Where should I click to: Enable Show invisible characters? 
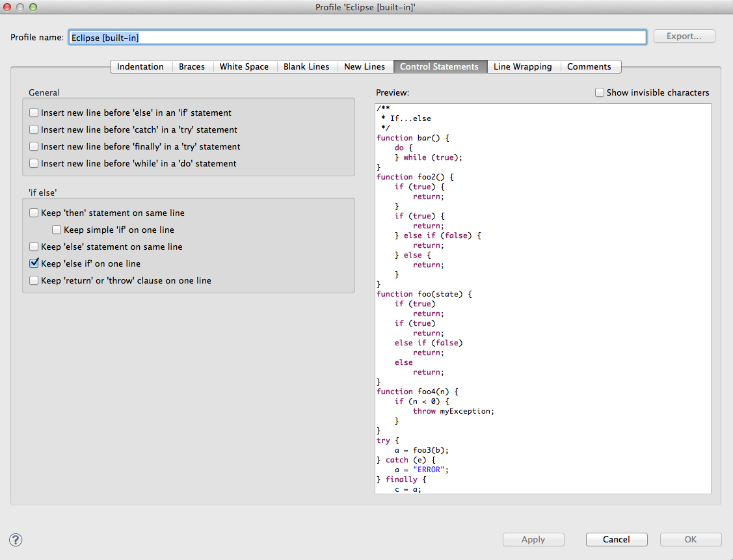tap(600, 92)
